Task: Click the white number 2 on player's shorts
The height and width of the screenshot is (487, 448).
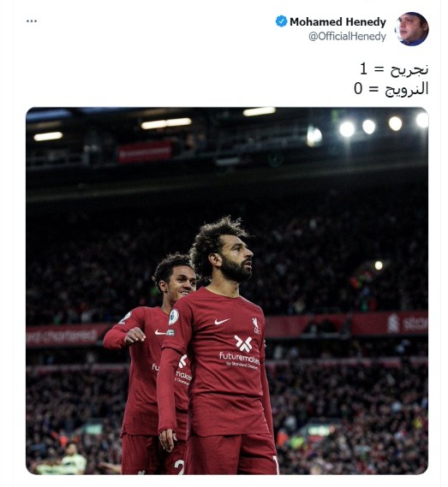Action: (x=179, y=467)
